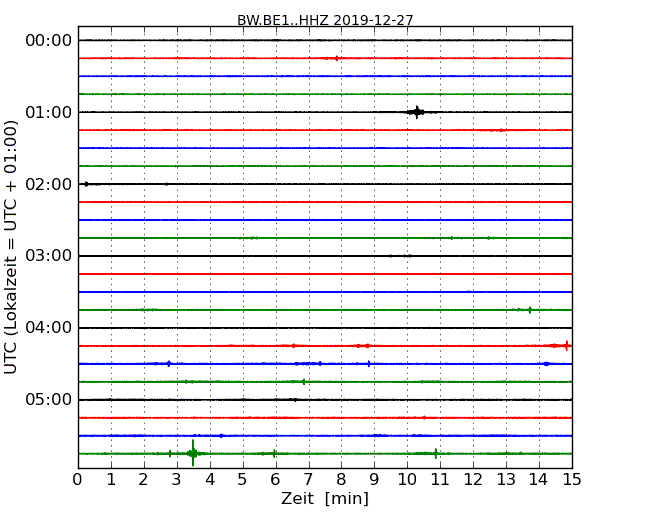Click the biggest green spike on the bottom trace

(193, 453)
